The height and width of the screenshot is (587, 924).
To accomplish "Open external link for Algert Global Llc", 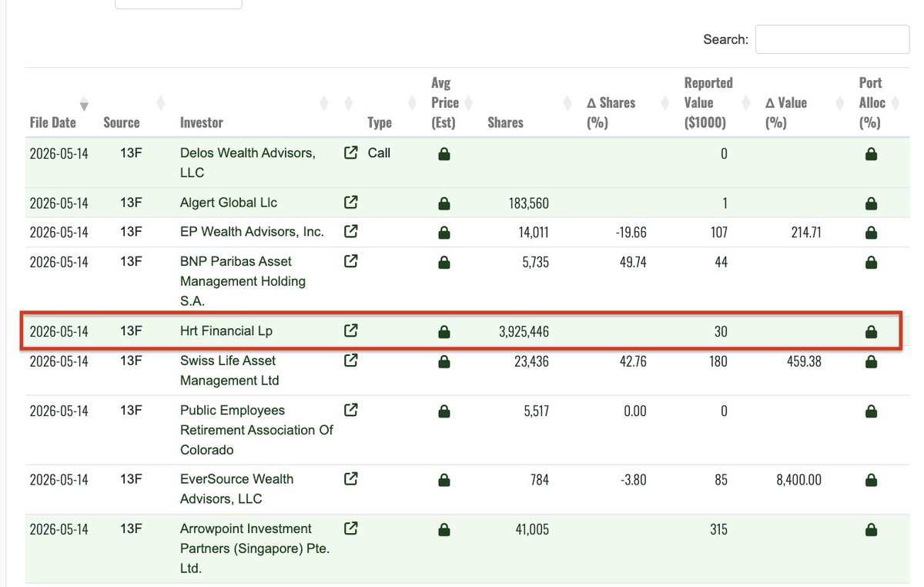I will [350, 203].
